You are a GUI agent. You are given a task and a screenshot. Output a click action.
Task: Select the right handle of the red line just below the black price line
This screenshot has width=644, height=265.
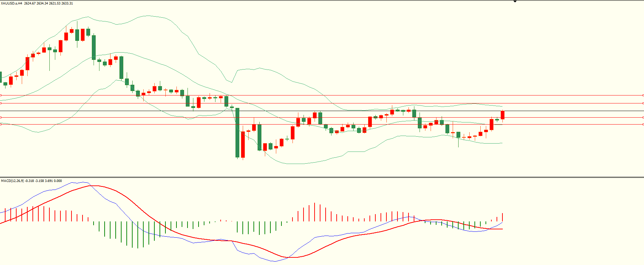pos(643,117)
